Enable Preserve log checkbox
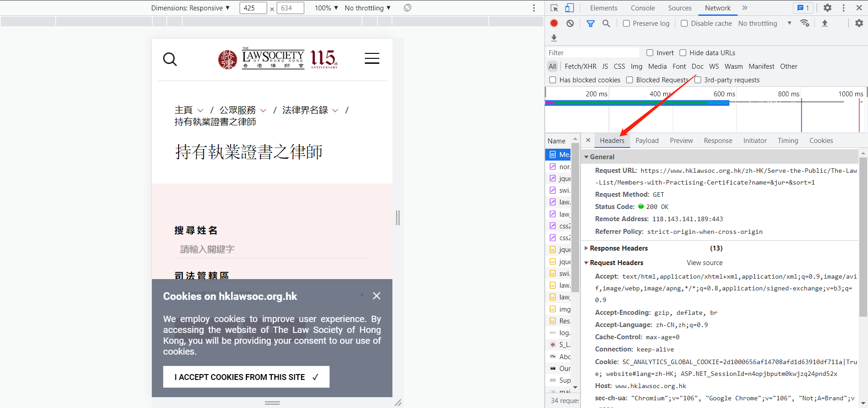Viewport: 868px width, 408px height. pos(626,24)
